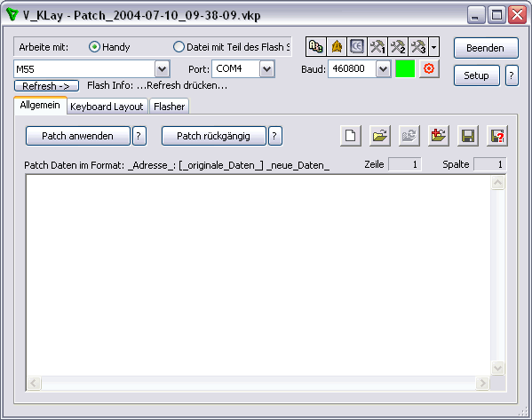Click the save-as floppy icon with question mark
The image size is (532, 420).
coord(497,136)
